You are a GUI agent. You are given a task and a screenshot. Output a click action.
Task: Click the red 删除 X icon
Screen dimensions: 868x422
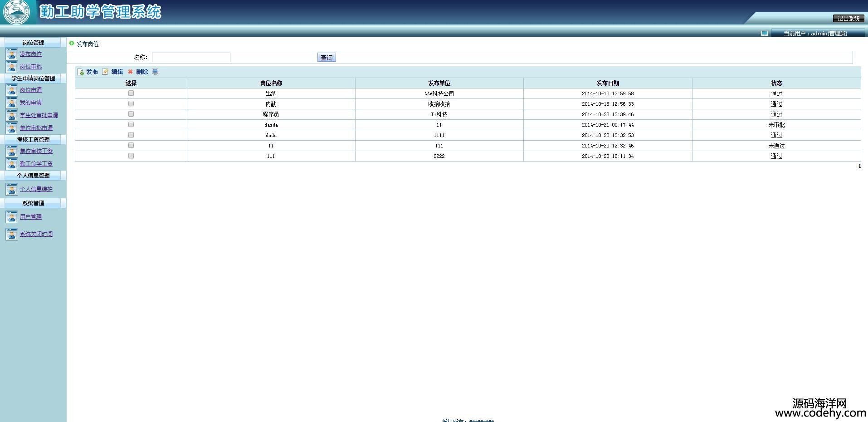click(130, 72)
